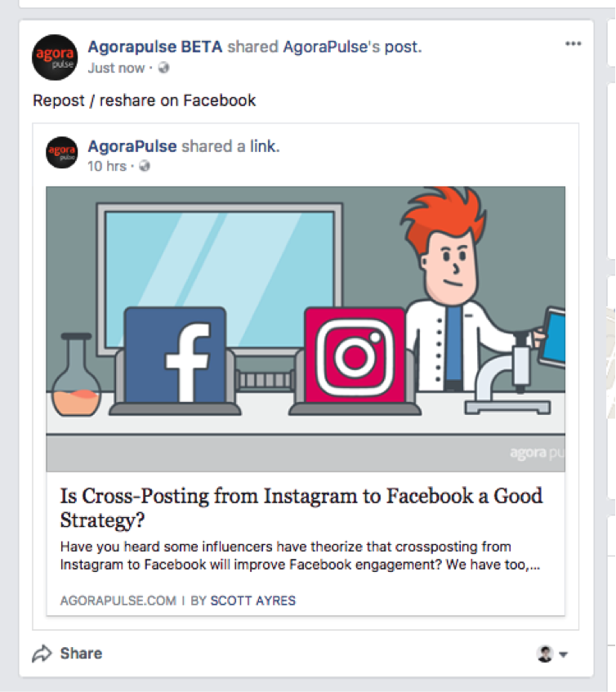Click the small user avatar at post bottom
The width and height of the screenshot is (616, 692).
tap(545, 654)
